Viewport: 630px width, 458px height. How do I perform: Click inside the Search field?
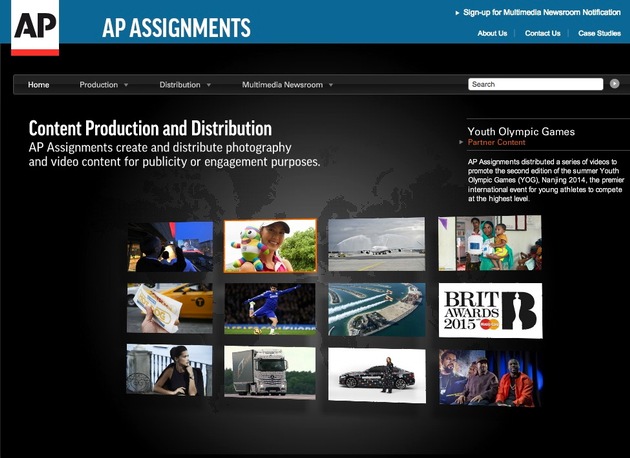(535, 84)
